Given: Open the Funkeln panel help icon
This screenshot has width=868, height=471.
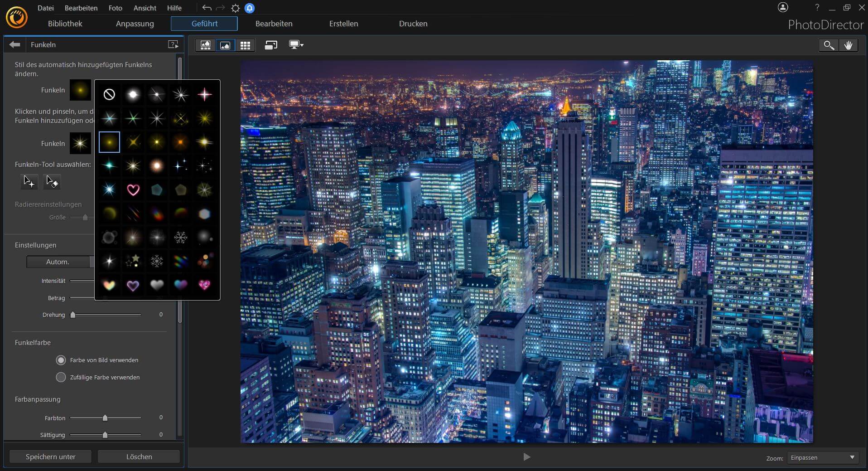Looking at the screenshot, I should click(173, 44).
